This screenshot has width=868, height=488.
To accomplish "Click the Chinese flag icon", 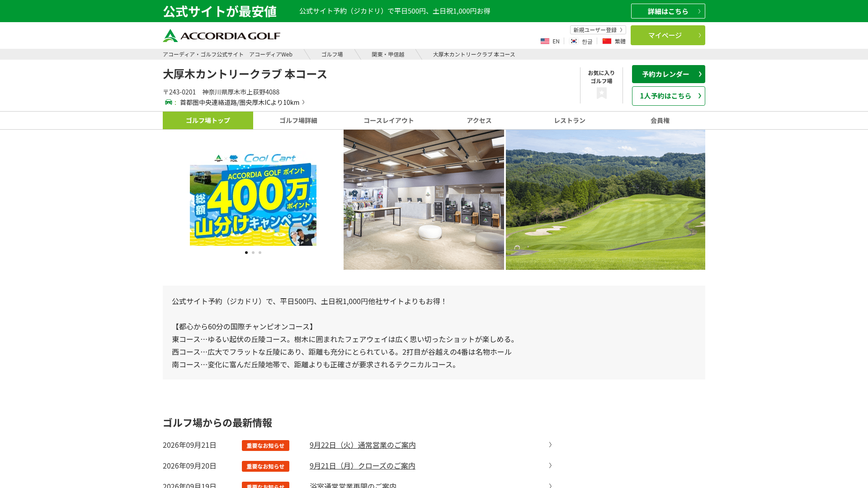I will point(607,41).
